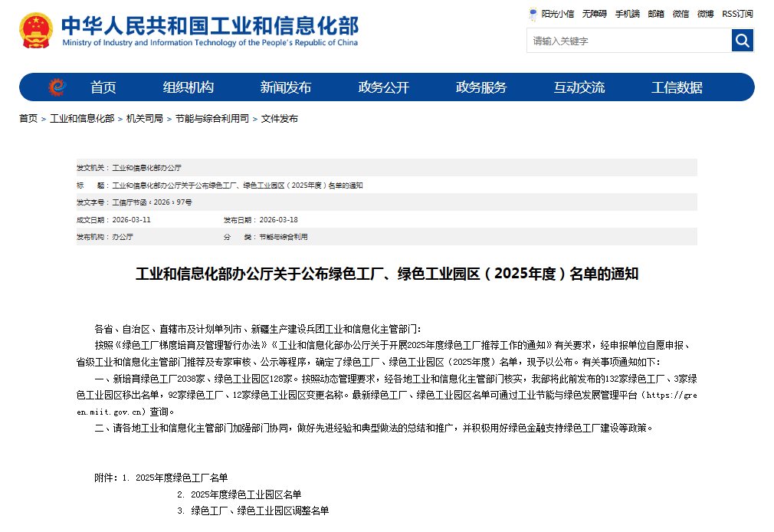Open the 阳光小信 assistant icon
Image resolution: width=774 pixels, height=532 pixels.
click(x=533, y=14)
